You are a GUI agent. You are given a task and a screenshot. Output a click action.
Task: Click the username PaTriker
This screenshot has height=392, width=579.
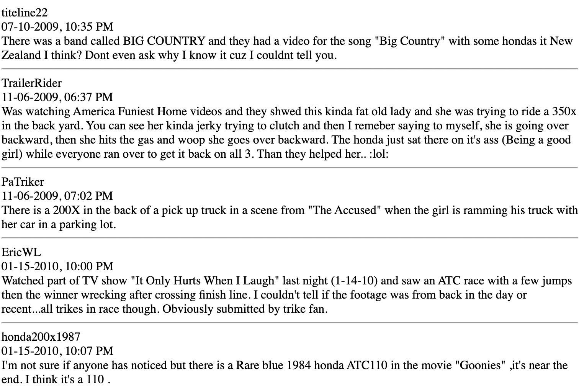click(x=23, y=182)
